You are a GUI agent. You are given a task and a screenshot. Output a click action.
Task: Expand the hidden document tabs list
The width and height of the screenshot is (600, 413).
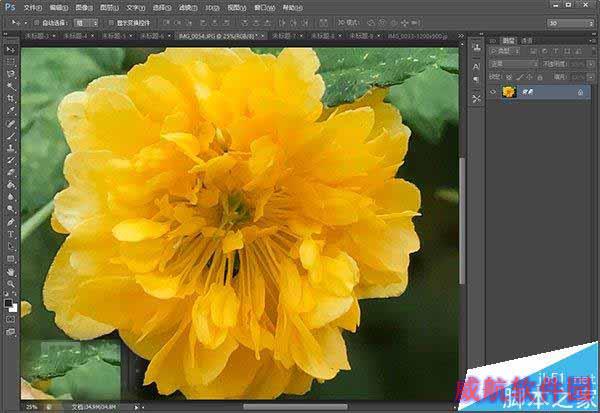click(x=461, y=36)
